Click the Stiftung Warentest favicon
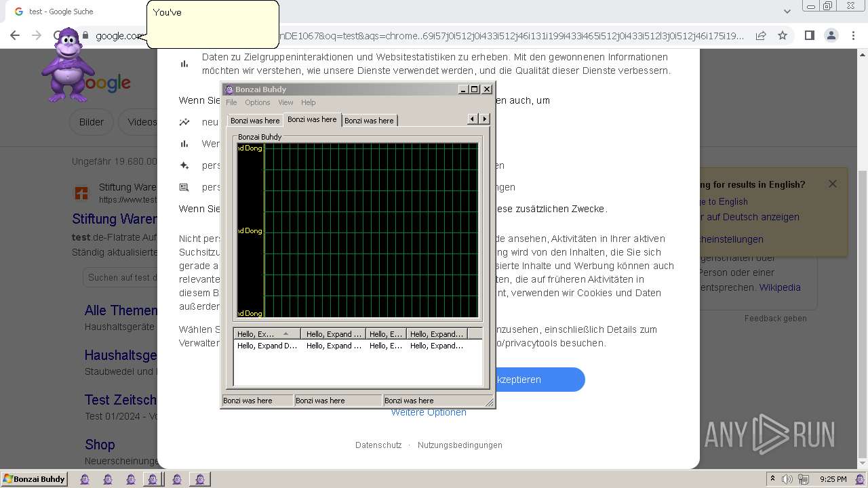Screen dimensions: 868x488 pyautogui.click(x=81, y=194)
